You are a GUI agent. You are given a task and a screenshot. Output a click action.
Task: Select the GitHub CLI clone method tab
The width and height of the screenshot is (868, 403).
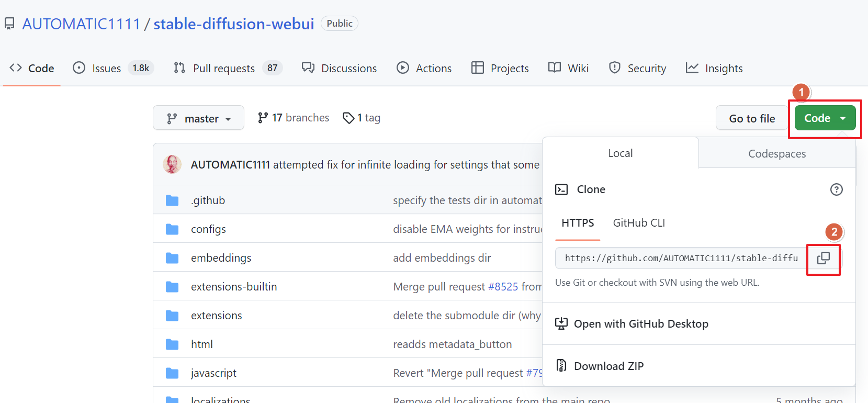639,223
